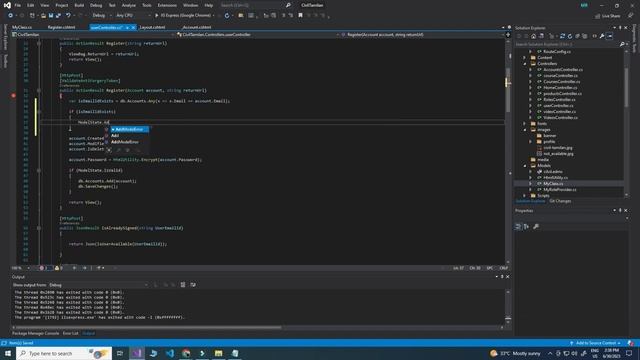
Task: Click the Home icon in Solution Explorer
Action: 533,36
